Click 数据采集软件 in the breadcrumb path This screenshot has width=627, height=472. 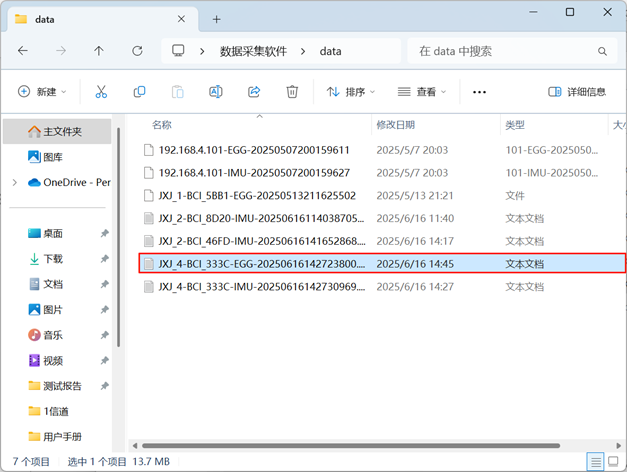coord(254,51)
